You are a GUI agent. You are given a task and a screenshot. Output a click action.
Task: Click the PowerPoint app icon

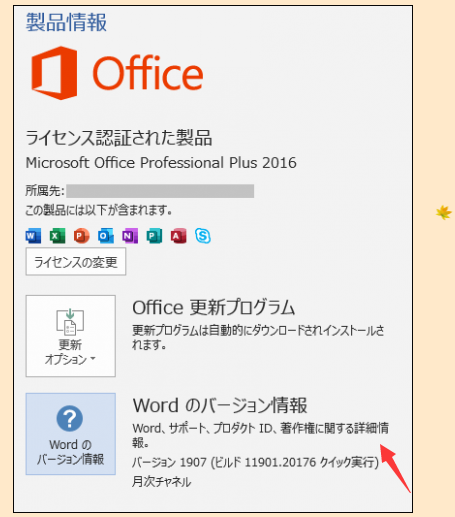coord(82,236)
